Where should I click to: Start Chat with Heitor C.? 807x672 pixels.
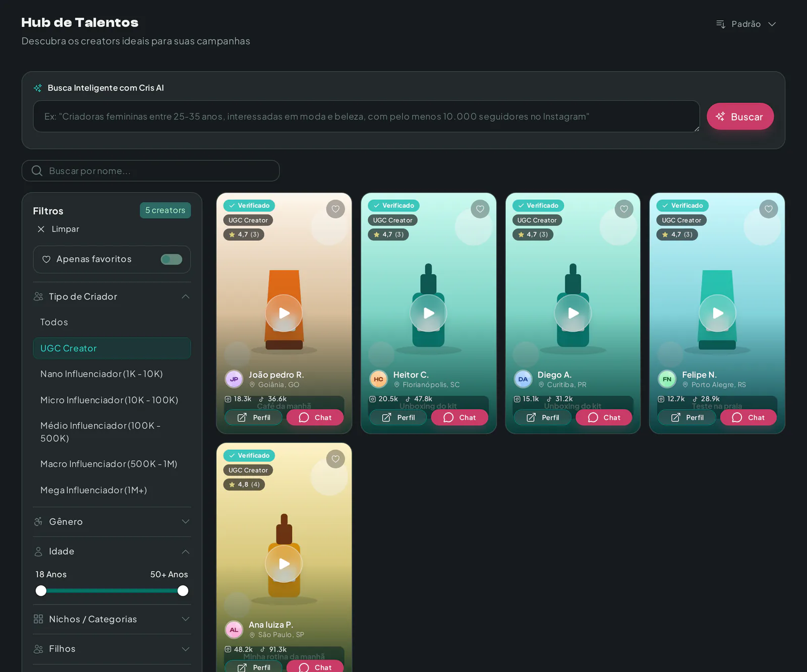[x=459, y=417]
